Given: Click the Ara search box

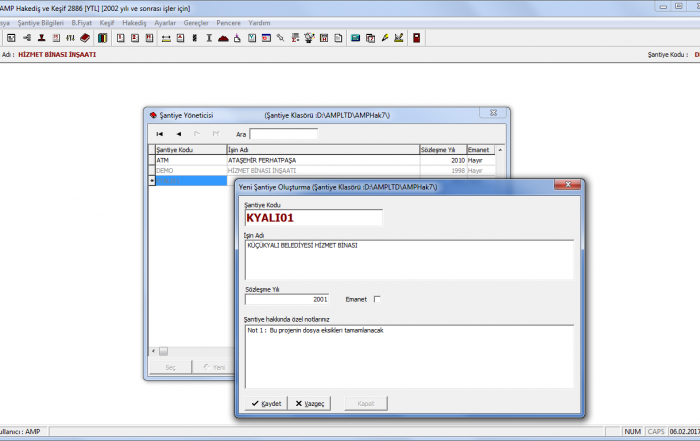Looking at the screenshot, I should click(x=283, y=133).
